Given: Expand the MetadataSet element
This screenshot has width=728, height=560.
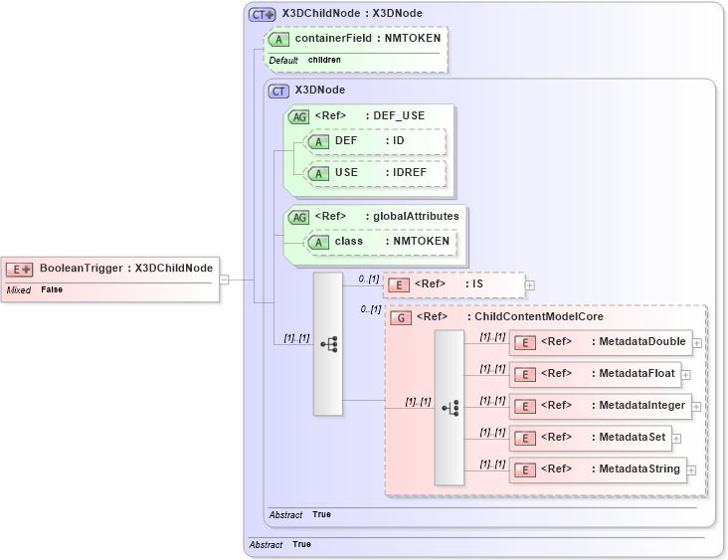Looking at the screenshot, I should 676,439.
